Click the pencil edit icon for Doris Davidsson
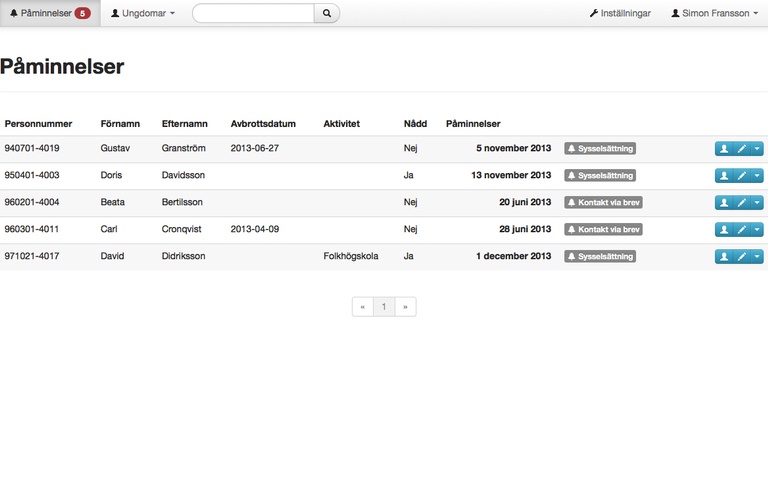 click(741, 175)
